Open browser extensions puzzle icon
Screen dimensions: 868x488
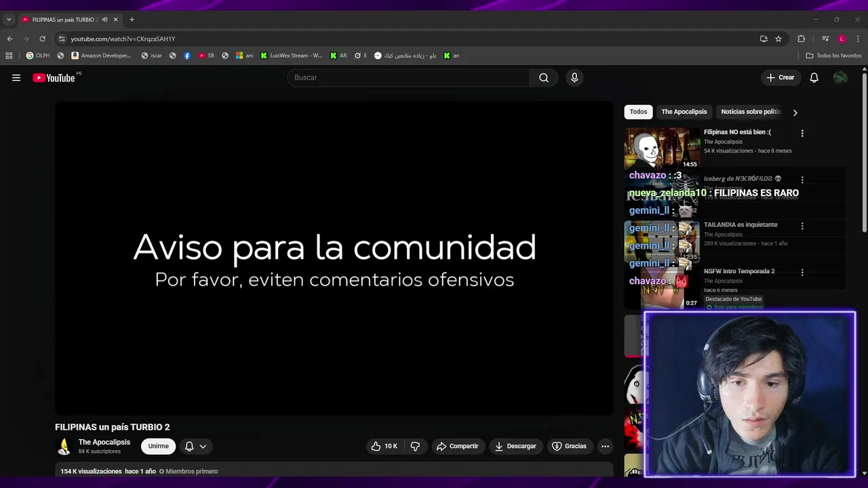click(801, 39)
